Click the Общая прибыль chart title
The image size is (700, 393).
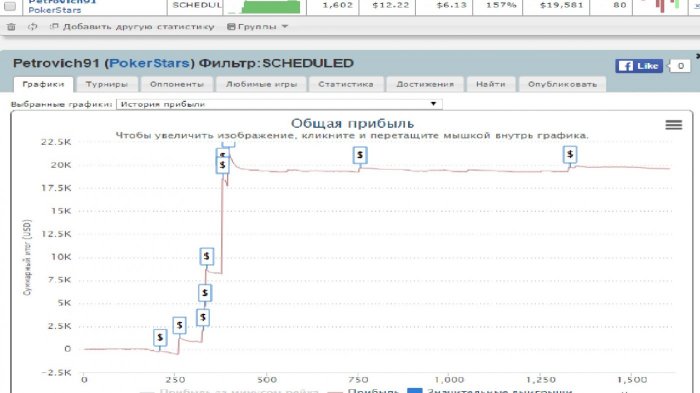pos(352,123)
